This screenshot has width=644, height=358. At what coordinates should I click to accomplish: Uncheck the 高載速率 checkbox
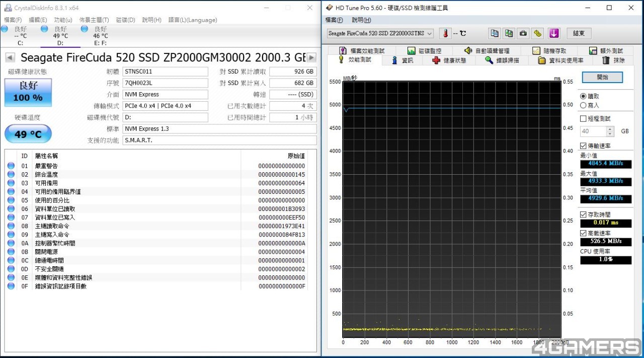coord(583,233)
